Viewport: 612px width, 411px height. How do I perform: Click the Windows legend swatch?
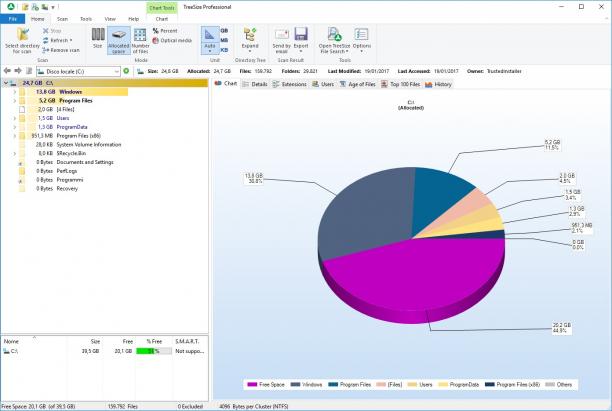pos(295,384)
